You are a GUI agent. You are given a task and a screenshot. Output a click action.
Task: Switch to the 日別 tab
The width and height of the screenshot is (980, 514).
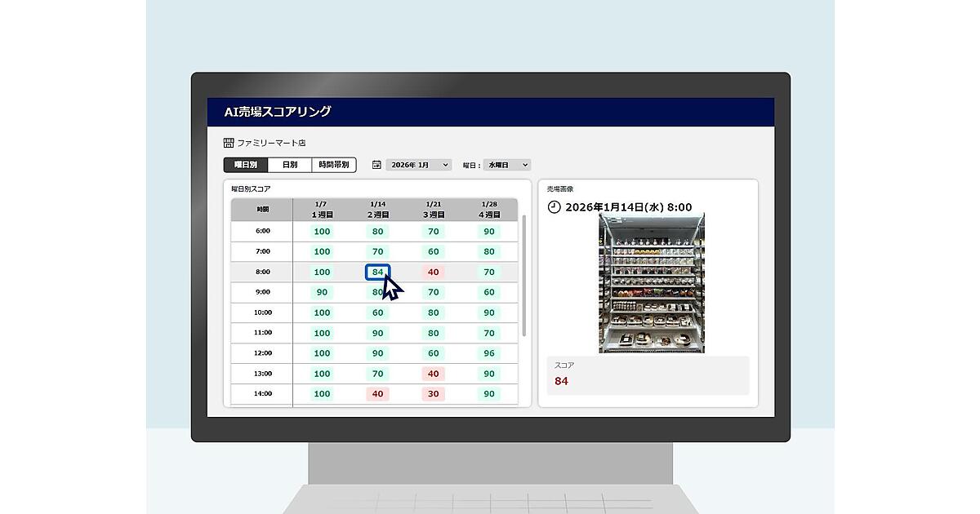coord(290,165)
